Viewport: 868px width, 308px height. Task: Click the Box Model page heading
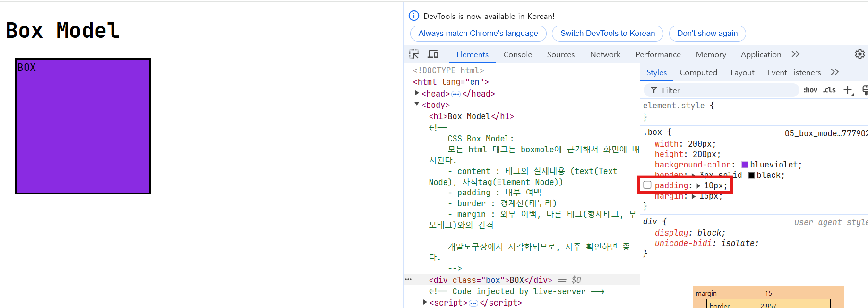pos(62,31)
